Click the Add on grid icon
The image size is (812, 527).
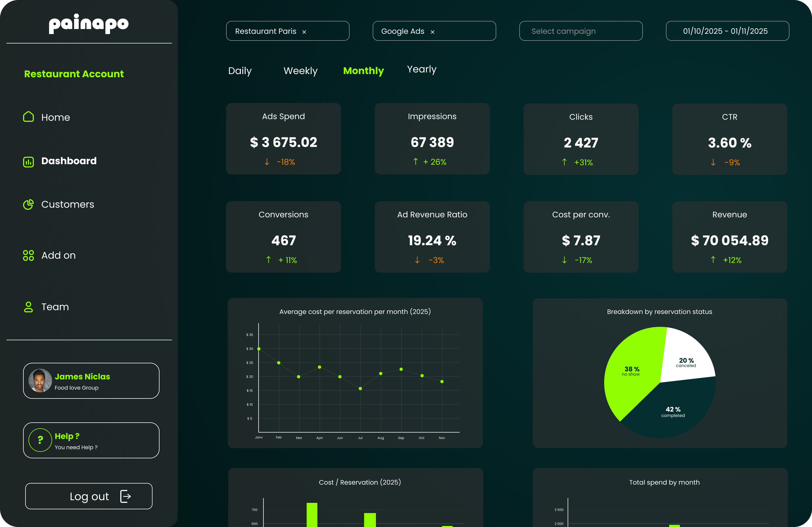click(x=28, y=255)
